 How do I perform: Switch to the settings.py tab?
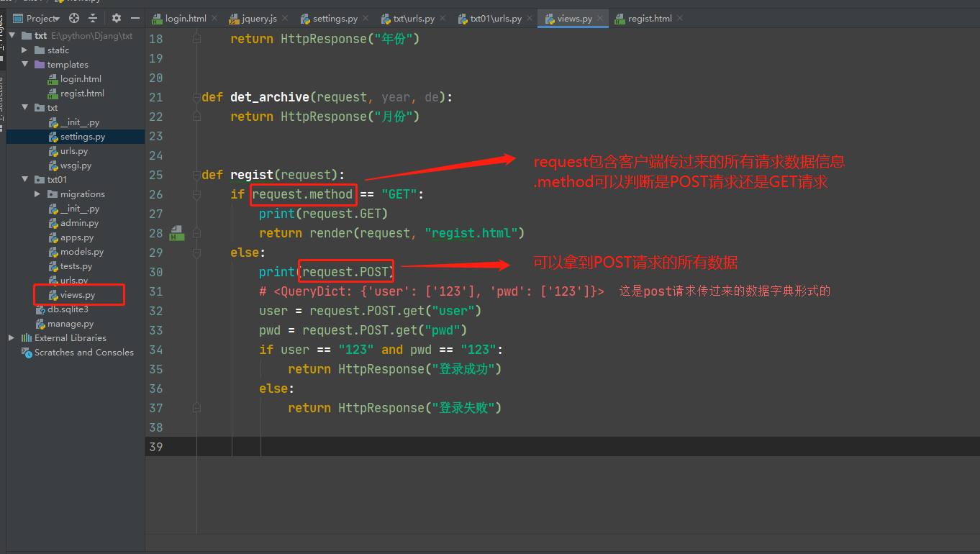click(335, 18)
